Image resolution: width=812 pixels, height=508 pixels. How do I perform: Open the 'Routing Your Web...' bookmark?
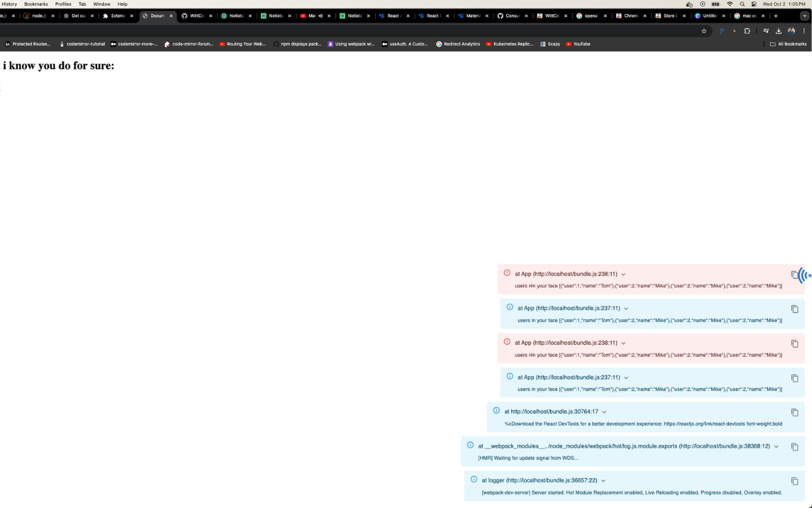244,44
